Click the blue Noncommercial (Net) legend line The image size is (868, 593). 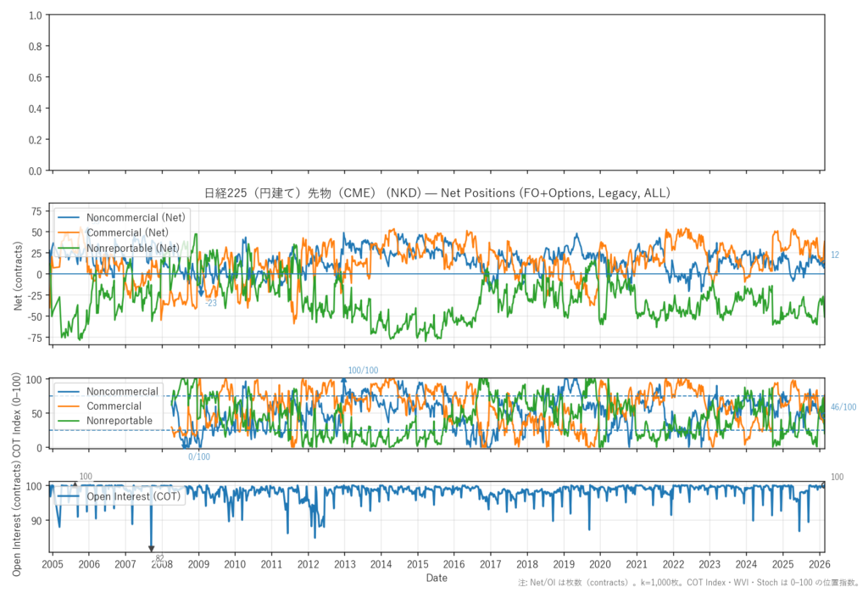point(69,217)
